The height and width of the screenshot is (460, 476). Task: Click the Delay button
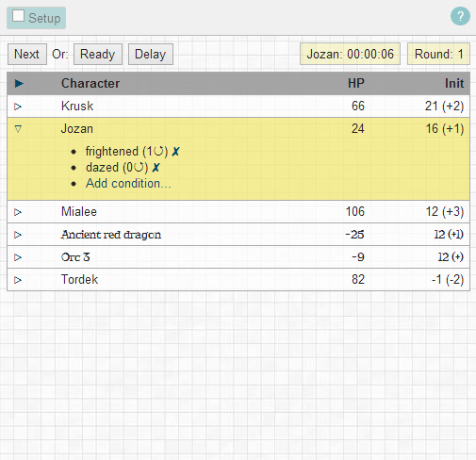tap(151, 54)
